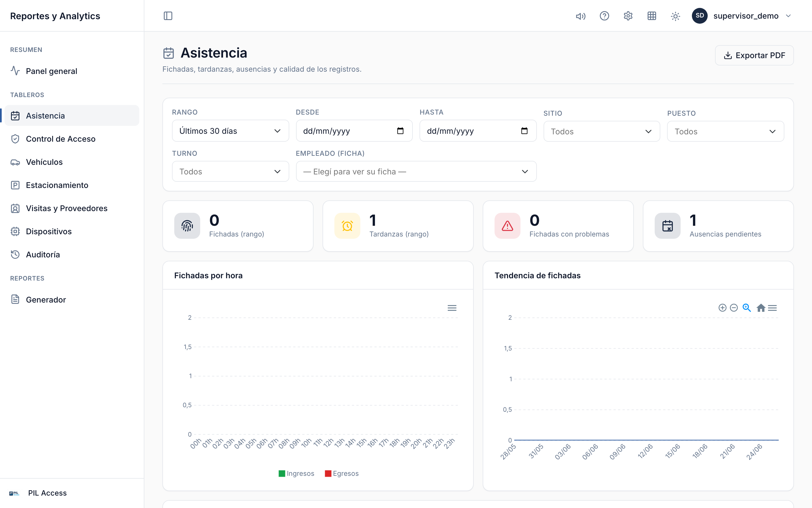This screenshot has height=508, width=812.
Task: Open the Fichadas por hora chart menu
Action: 452,308
